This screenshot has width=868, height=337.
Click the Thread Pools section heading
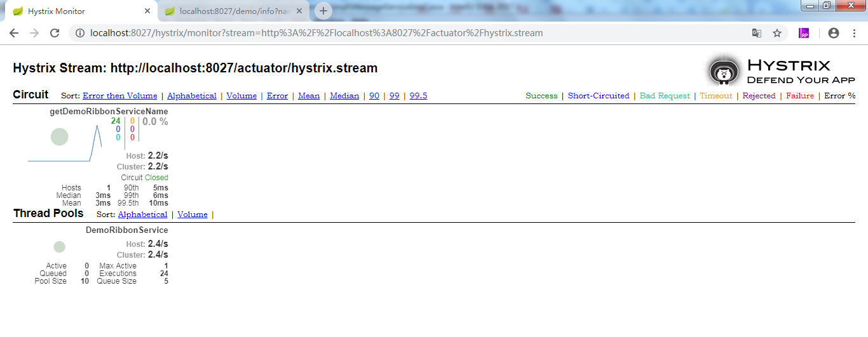(48, 213)
